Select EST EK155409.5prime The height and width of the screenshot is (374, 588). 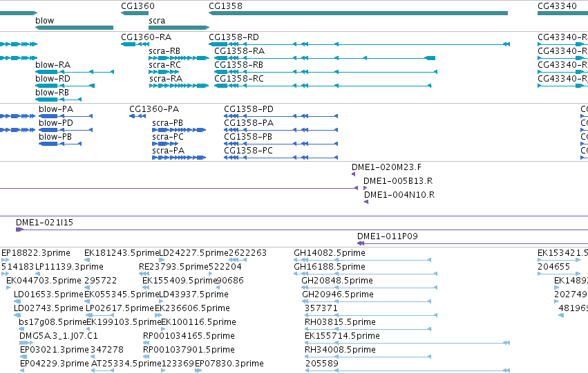(146, 288)
